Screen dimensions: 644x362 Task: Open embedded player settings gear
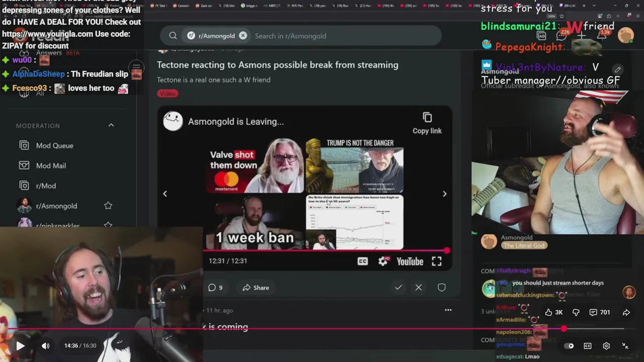pos(383,261)
